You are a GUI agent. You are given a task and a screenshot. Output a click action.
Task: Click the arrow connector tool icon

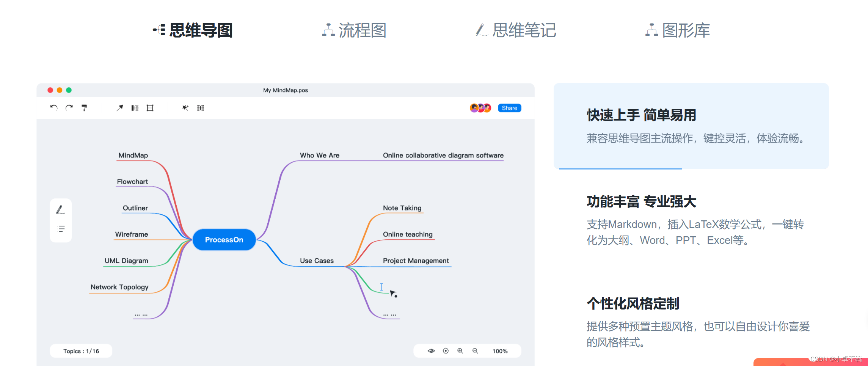[120, 108]
